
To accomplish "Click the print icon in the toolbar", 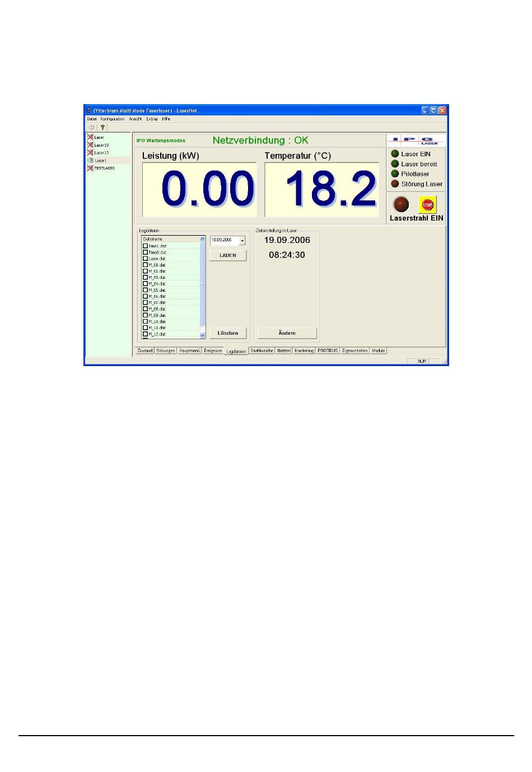I will pyautogui.click(x=92, y=128).
